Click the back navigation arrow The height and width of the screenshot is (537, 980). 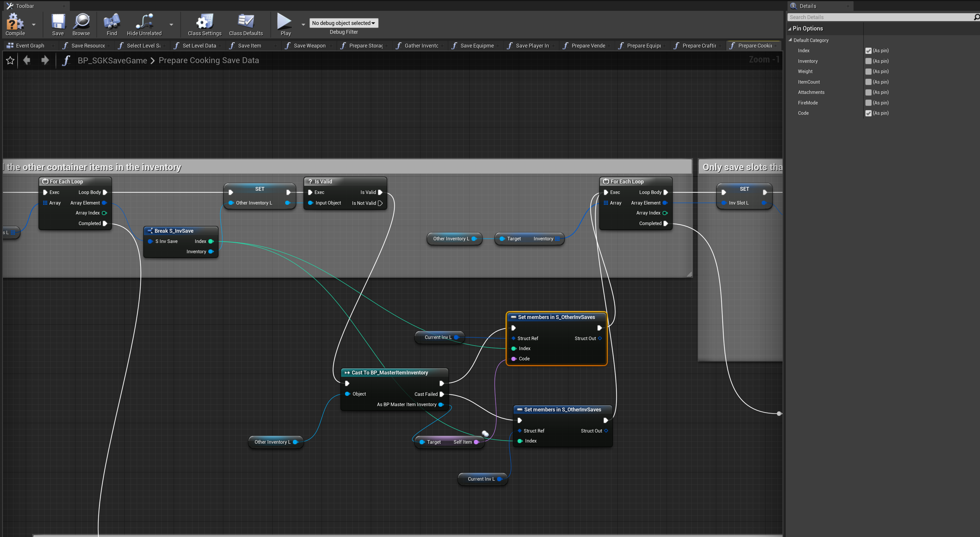(27, 60)
